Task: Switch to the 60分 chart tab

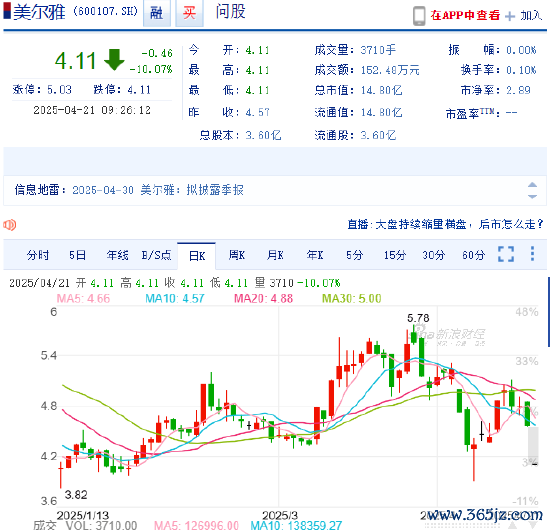Action: [x=474, y=255]
